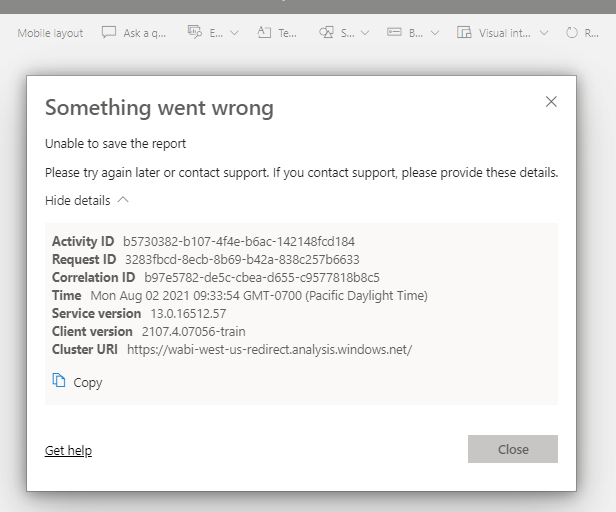The height and width of the screenshot is (512, 616).
Task: Click the Copy icon in details box
Action: click(x=59, y=380)
